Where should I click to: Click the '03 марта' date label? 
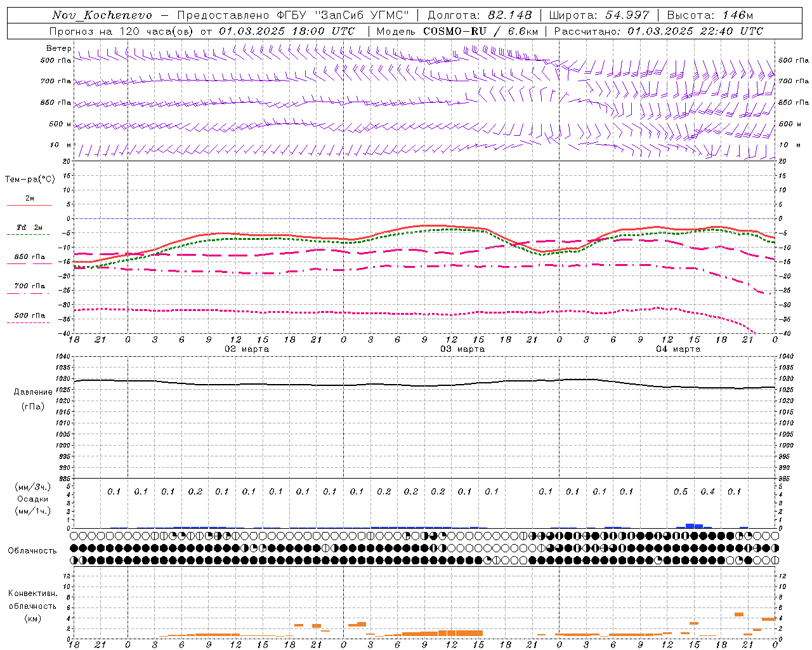tap(462, 349)
